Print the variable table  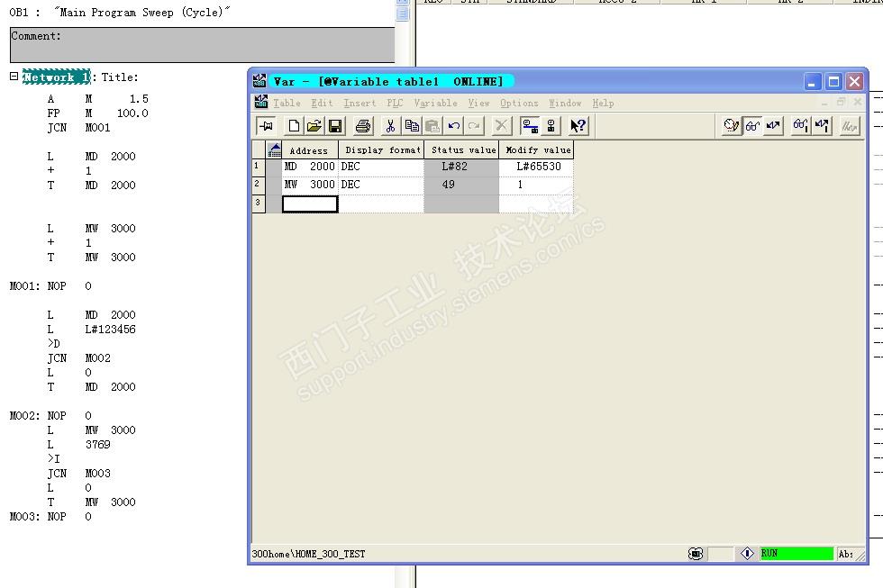[x=363, y=125]
